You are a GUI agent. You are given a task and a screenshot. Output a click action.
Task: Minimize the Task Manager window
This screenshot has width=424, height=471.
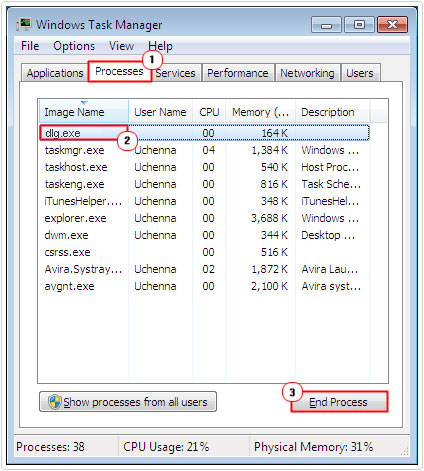tap(326, 25)
